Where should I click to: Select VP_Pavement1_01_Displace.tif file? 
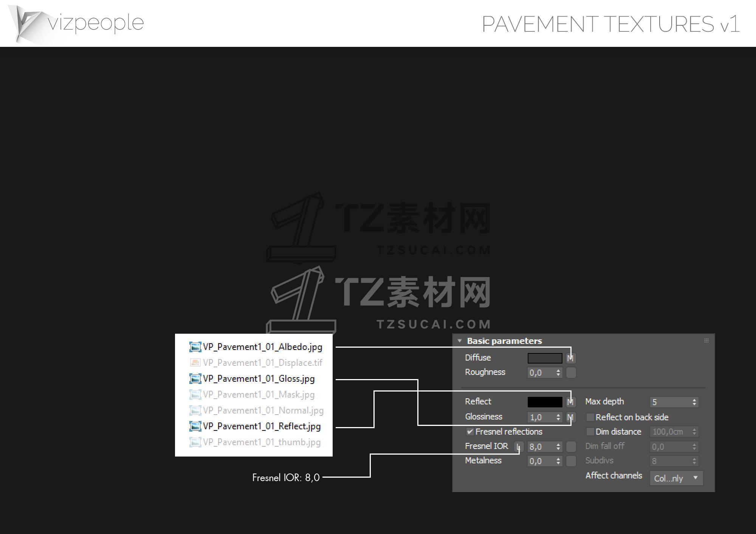256,363
